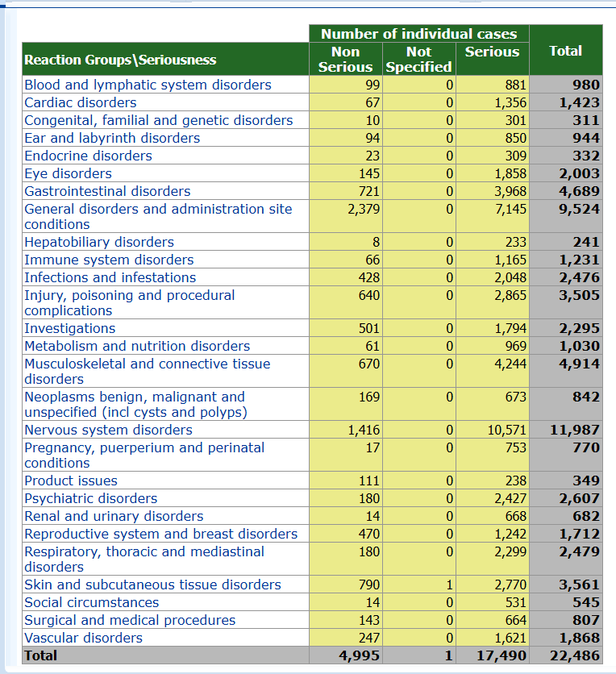Screen dimensions: 616x674
Task: Click the Non Serious column header
Action: (x=345, y=59)
